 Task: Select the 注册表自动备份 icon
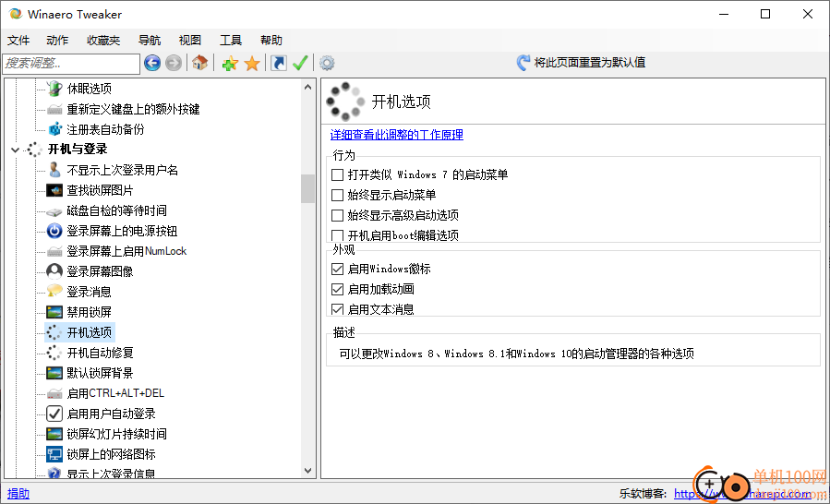[x=54, y=128]
